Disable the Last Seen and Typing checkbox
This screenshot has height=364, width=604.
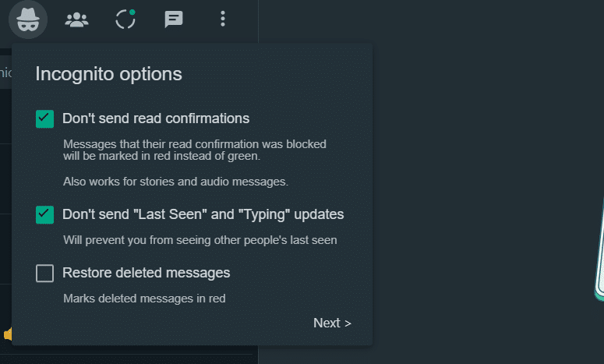[x=44, y=214]
